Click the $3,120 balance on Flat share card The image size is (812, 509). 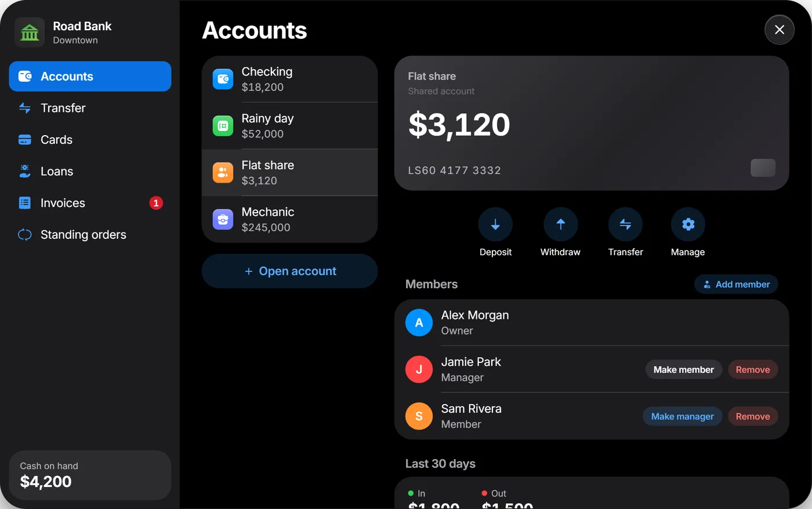tap(459, 125)
